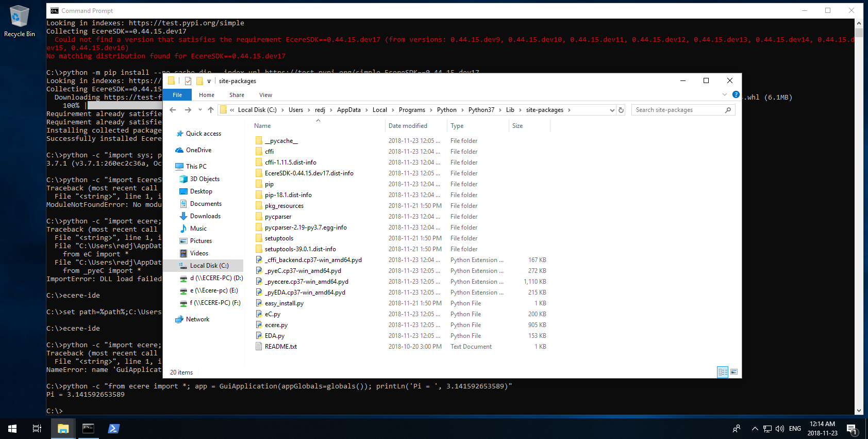The width and height of the screenshot is (868, 439).
Task: Go forward in Explorer navigation
Action: (188, 110)
